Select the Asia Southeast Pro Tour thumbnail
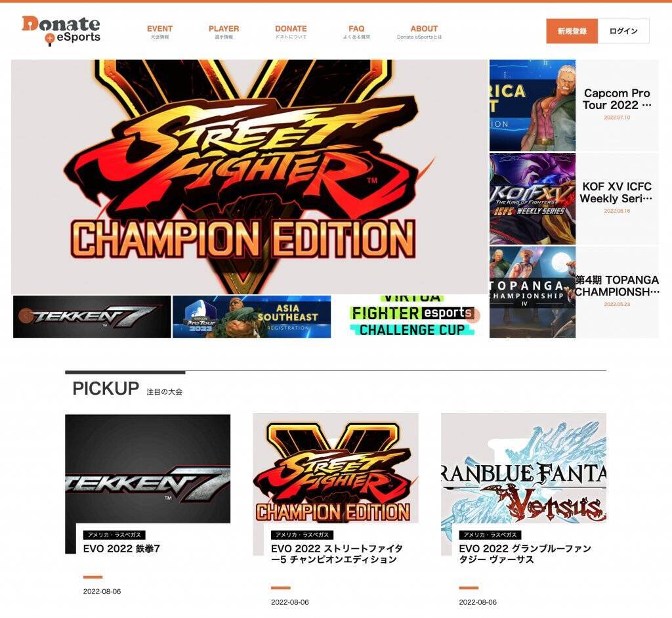 pyautogui.click(x=251, y=317)
